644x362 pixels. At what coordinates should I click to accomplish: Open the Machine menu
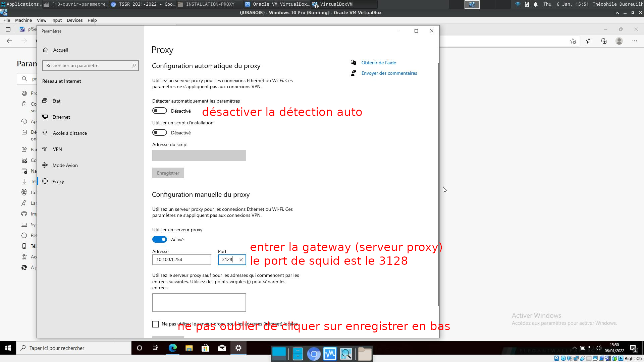tap(23, 20)
